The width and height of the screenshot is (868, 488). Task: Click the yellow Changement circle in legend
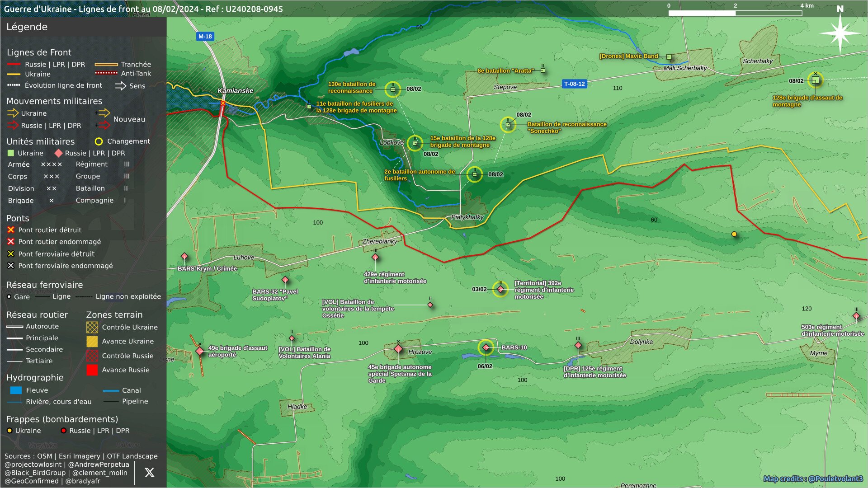pyautogui.click(x=99, y=141)
